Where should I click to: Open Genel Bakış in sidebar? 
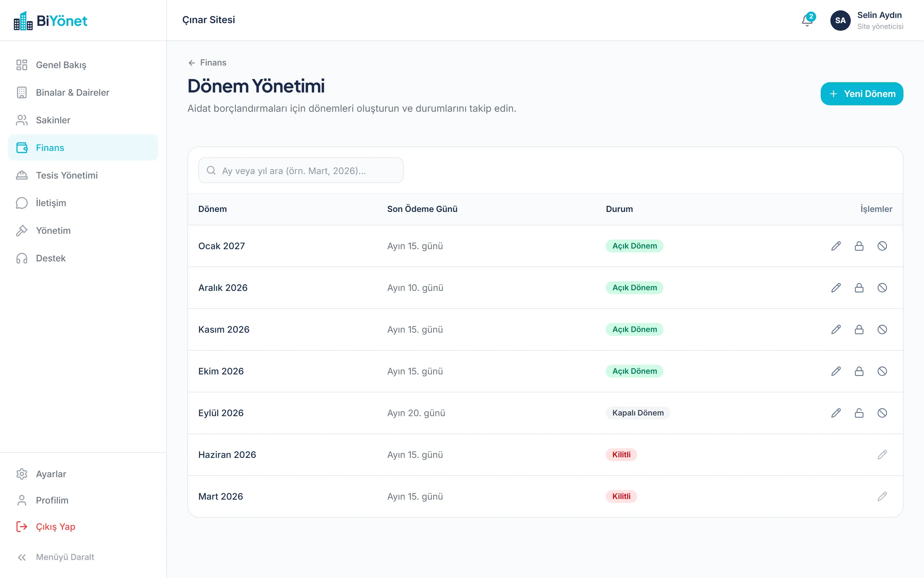[83, 65]
